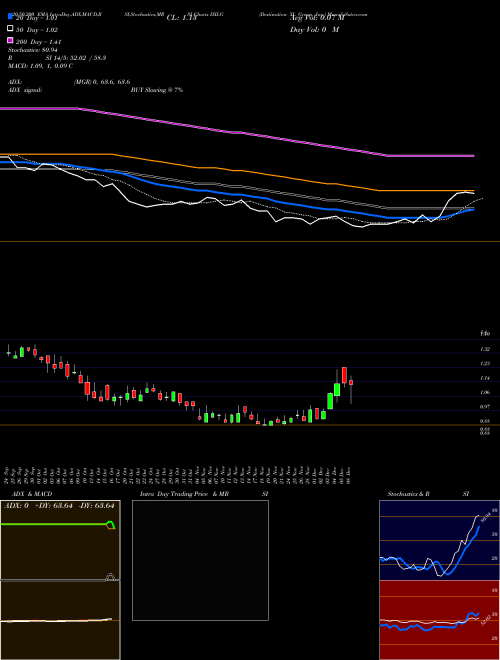The height and width of the screenshot is (660, 500).
Task: Click the 1.14 price axis label
Action: point(485,378)
